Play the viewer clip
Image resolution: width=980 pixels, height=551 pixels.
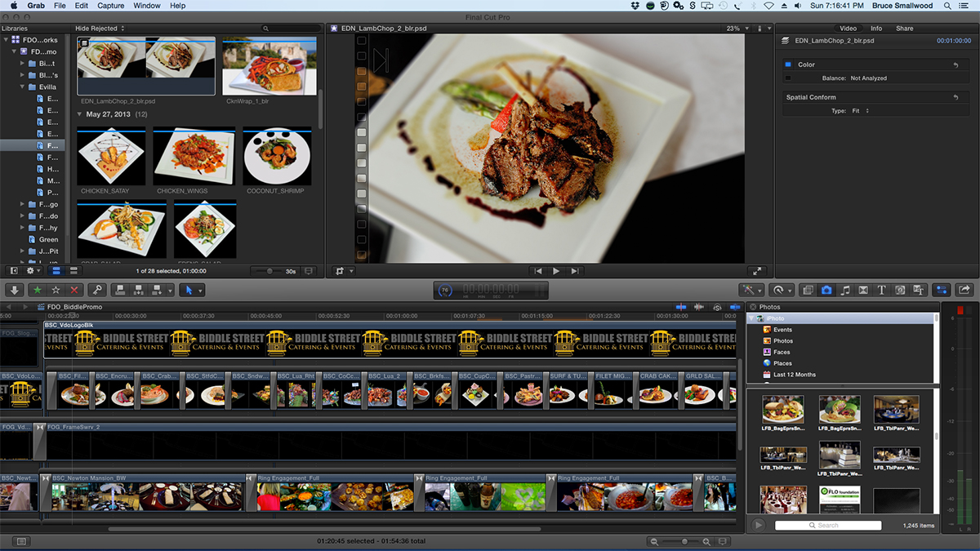(556, 271)
